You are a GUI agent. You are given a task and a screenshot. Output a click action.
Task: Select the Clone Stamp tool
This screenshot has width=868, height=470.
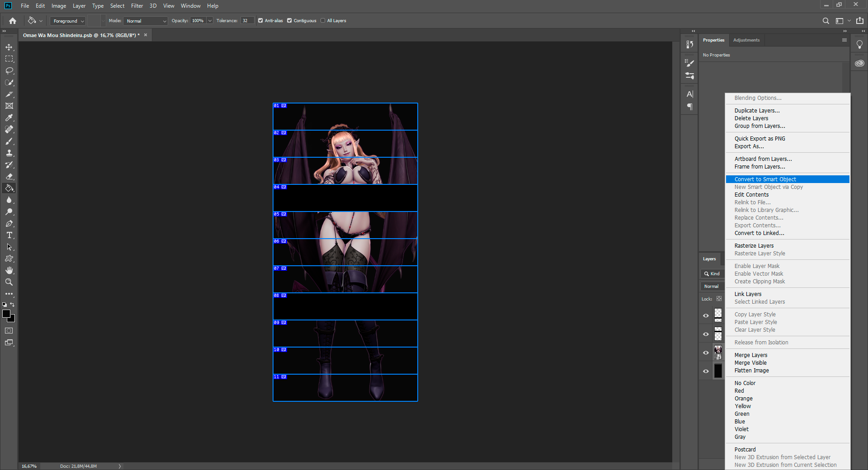pos(9,153)
